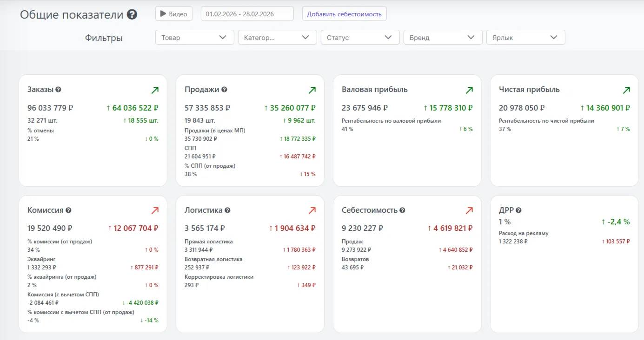Click the Логистика total 3 565 174 ₽
644x340 pixels.
pyautogui.click(x=205, y=229)
